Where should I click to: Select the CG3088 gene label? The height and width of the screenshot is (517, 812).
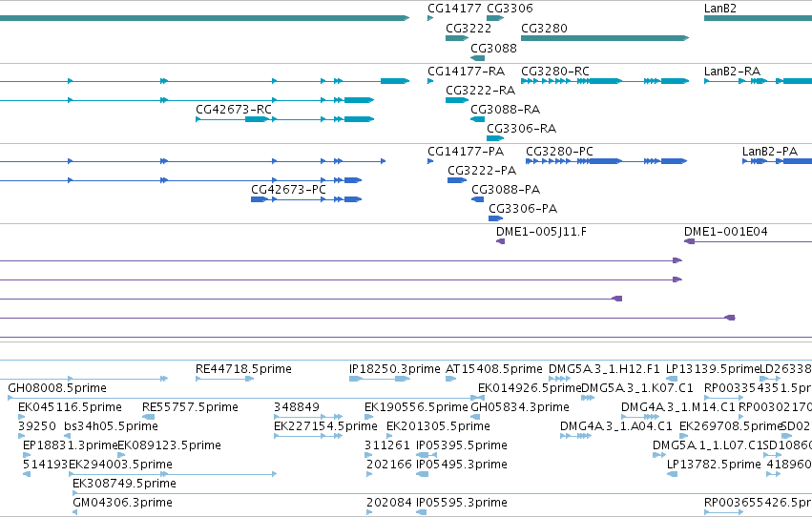(x=493, y=48)
